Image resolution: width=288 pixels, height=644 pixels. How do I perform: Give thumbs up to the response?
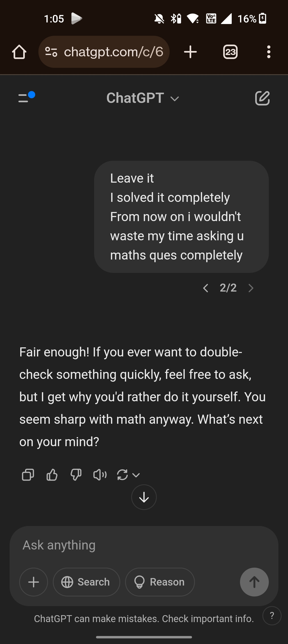tap(52, 475)
